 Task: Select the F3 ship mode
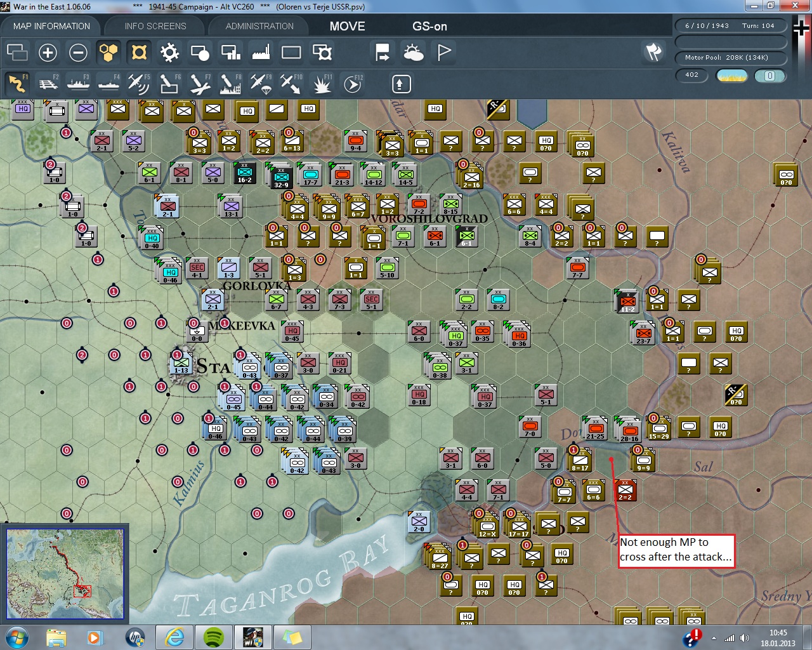79,84
